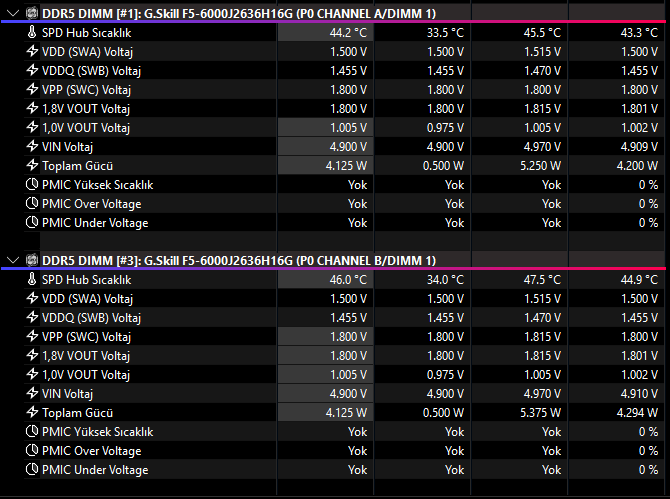This screenshot has width=670, height=499.
Task: Click lightning icon beside DIMM [#1] 1,0V VOUT Voltaj
Action: coord(32,127)
